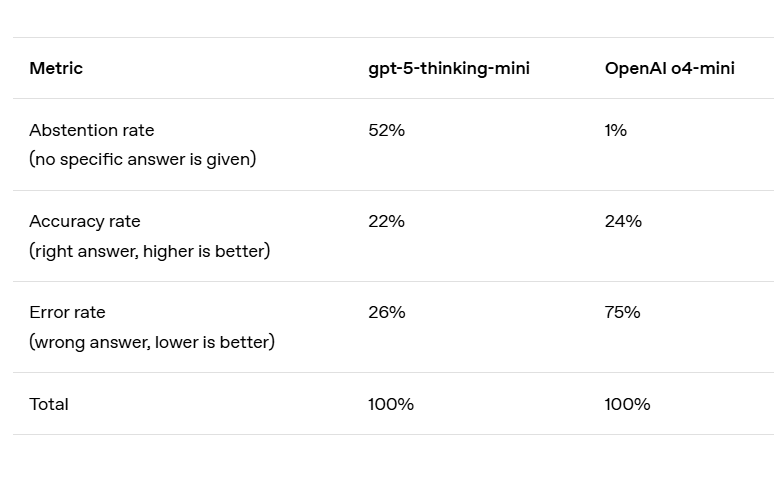The height and width of the screenshot is (500, 774).
Task: Select the 1% abstention value for o4-mini
Action: tap(615, 130)
